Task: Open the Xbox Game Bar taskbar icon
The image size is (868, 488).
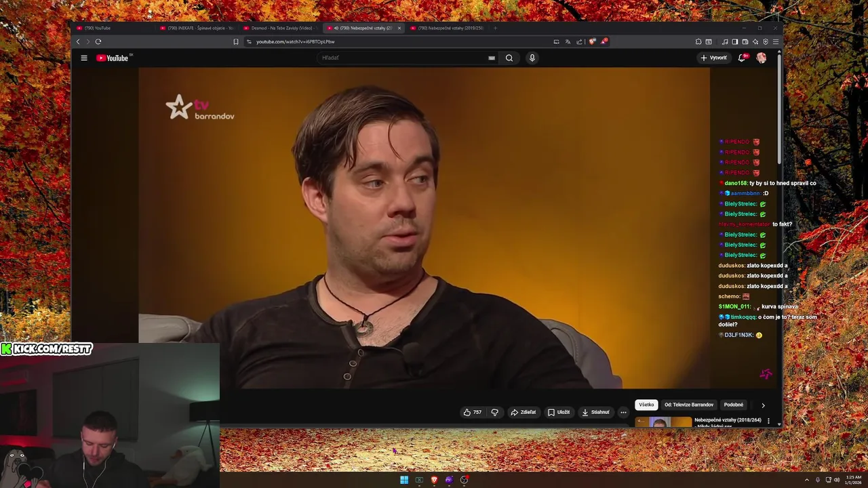Action: coord(419,480)
